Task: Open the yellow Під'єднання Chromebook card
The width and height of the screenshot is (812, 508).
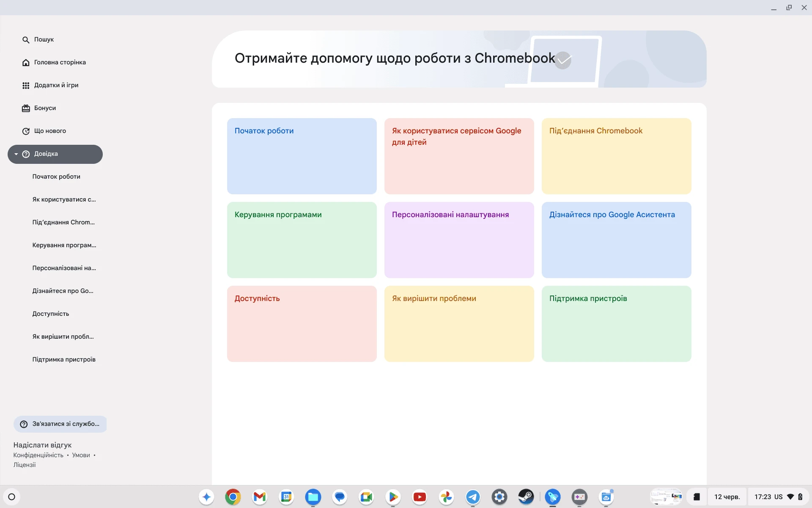Action: [x=617, y=156]
